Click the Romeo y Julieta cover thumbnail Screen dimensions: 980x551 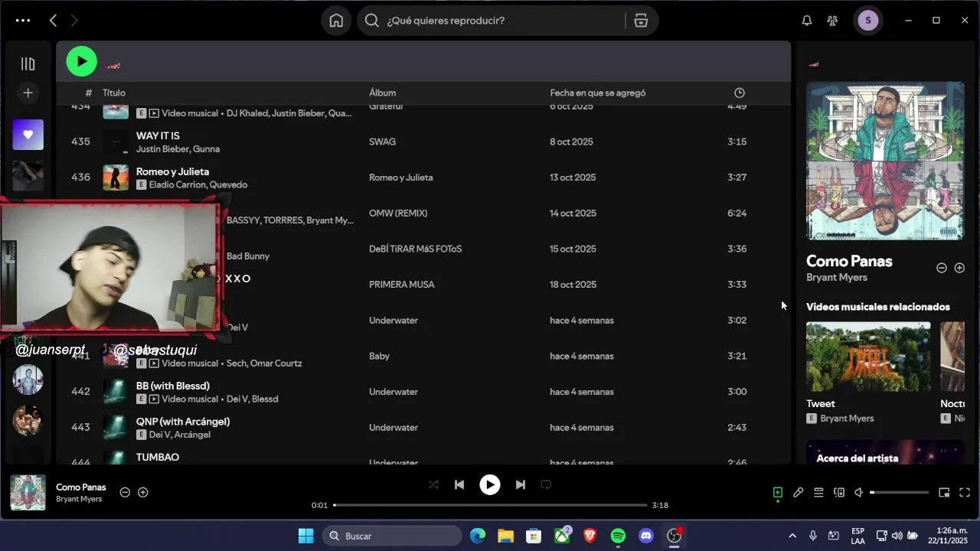click(x=116, y=178)
